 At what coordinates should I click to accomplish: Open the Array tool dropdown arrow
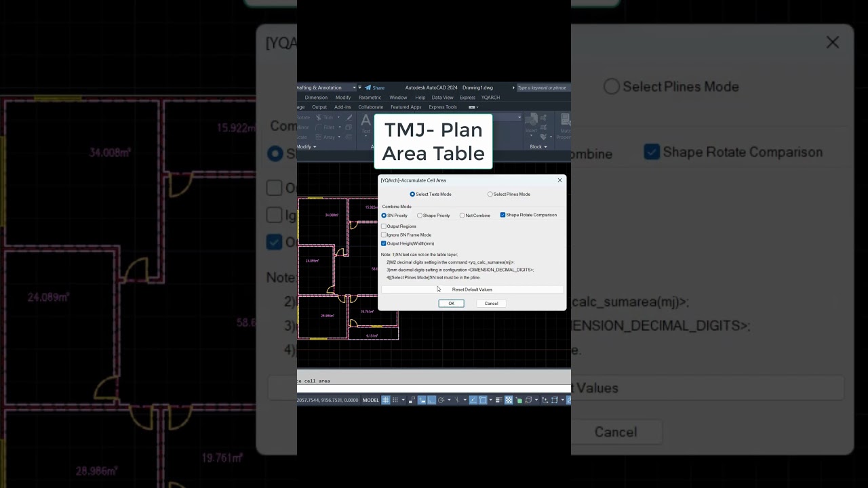pyautogui.click(x=338, y=137)
